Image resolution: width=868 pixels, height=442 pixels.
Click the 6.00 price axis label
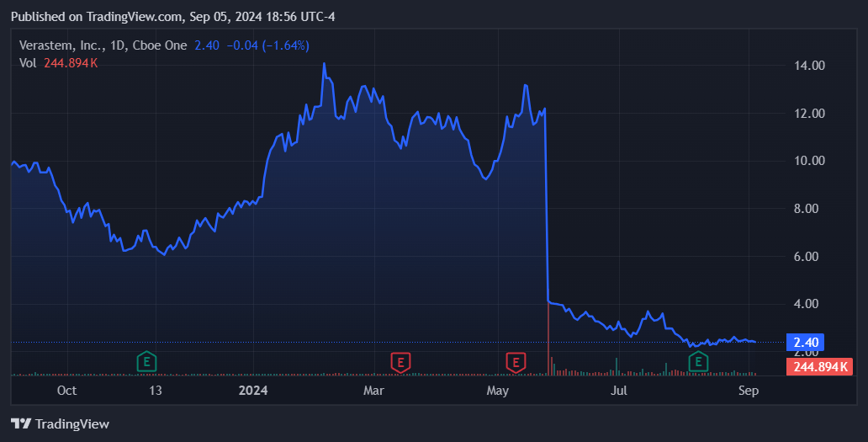coord(806,257)
